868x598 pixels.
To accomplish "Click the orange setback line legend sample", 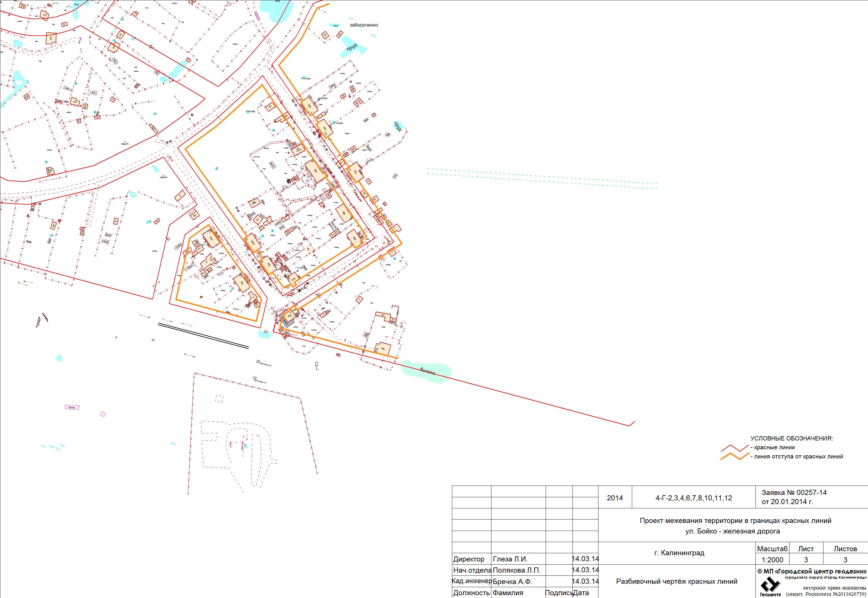I will (735, 457).
